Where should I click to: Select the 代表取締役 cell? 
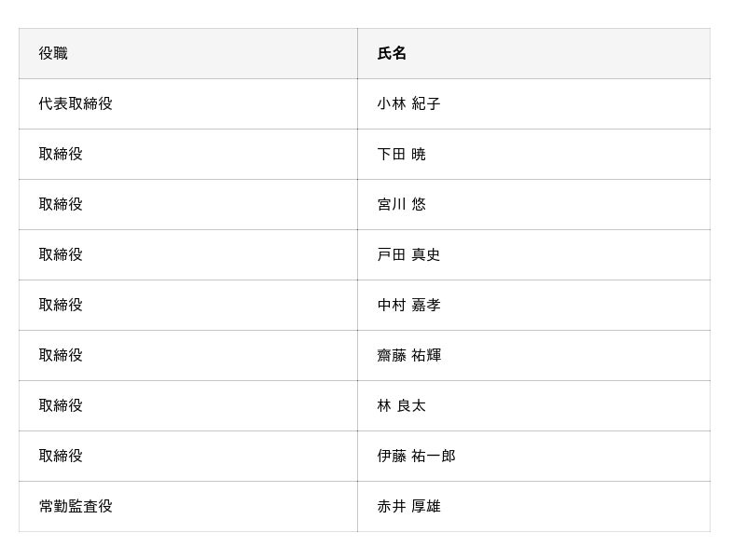tap(76, 104)
